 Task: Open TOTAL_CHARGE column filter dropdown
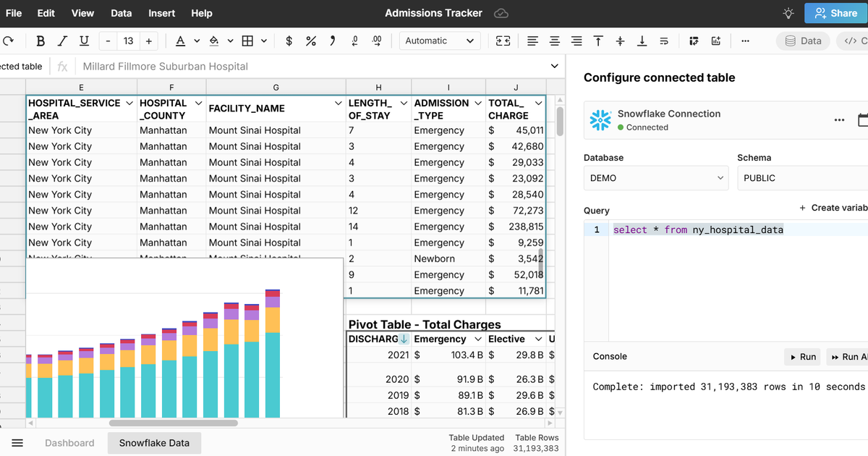coord(538,104)
